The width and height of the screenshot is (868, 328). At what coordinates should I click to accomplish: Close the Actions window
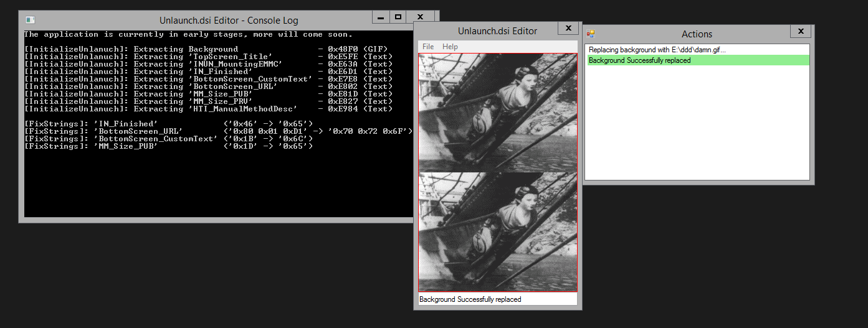[x=801, y=31]
